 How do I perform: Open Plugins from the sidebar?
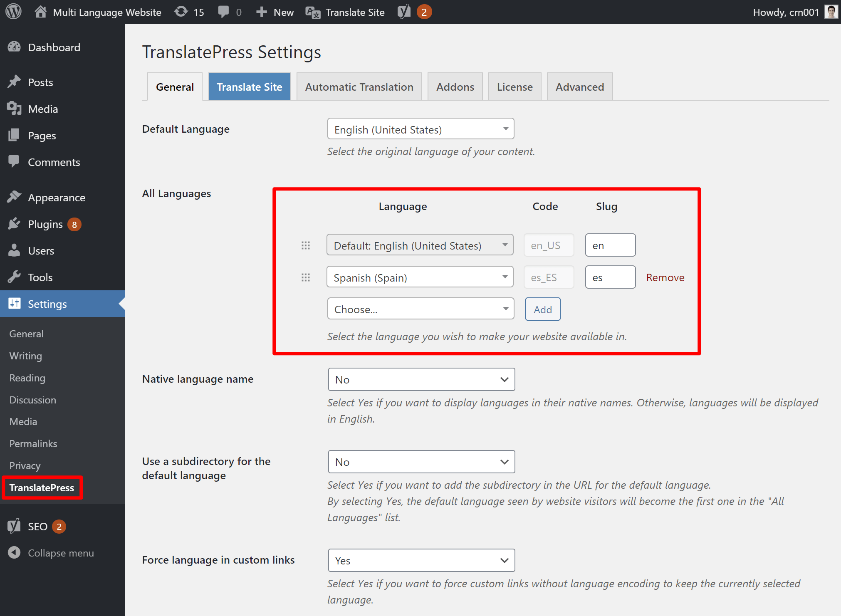click(45, 224)
